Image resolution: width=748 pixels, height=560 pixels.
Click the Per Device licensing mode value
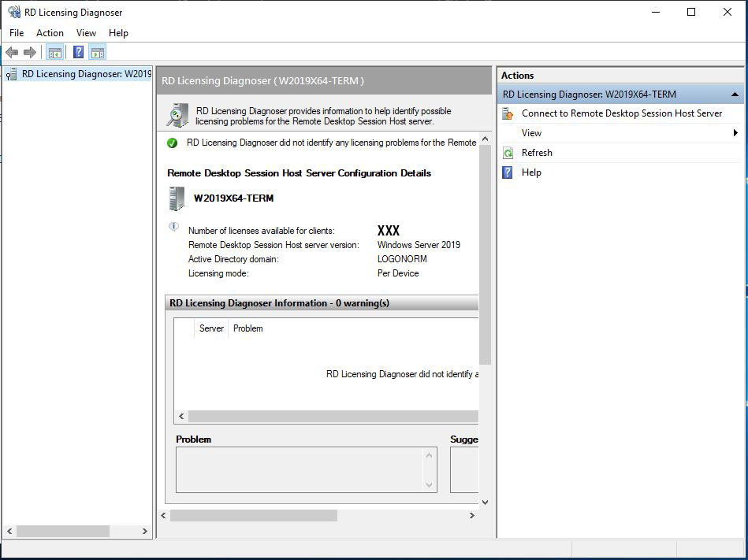(x=398, y=273)
